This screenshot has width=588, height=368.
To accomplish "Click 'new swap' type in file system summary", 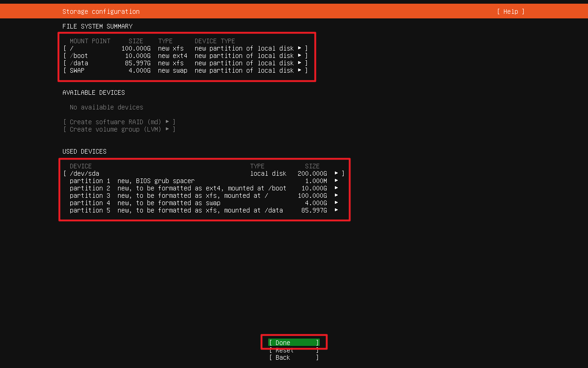I will [x=173, y=70].
